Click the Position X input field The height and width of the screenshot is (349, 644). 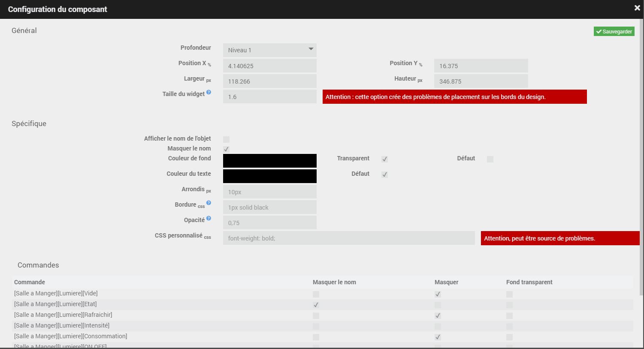[x=270, y=66]
